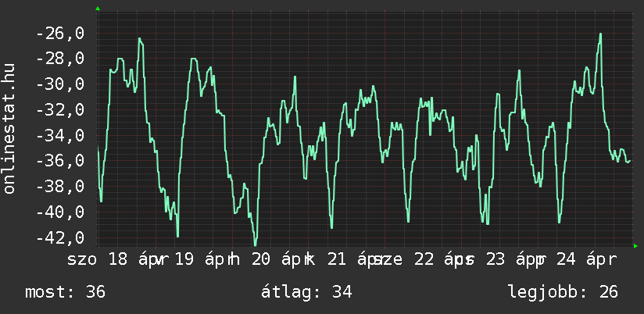Click the -38,0 y-axis label
The image size is (644, 314).
point(59,186)
